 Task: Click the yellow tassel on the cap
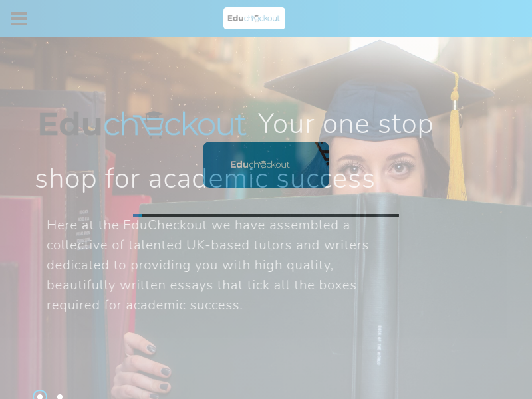pyautogui.click(x=456, y=142)
